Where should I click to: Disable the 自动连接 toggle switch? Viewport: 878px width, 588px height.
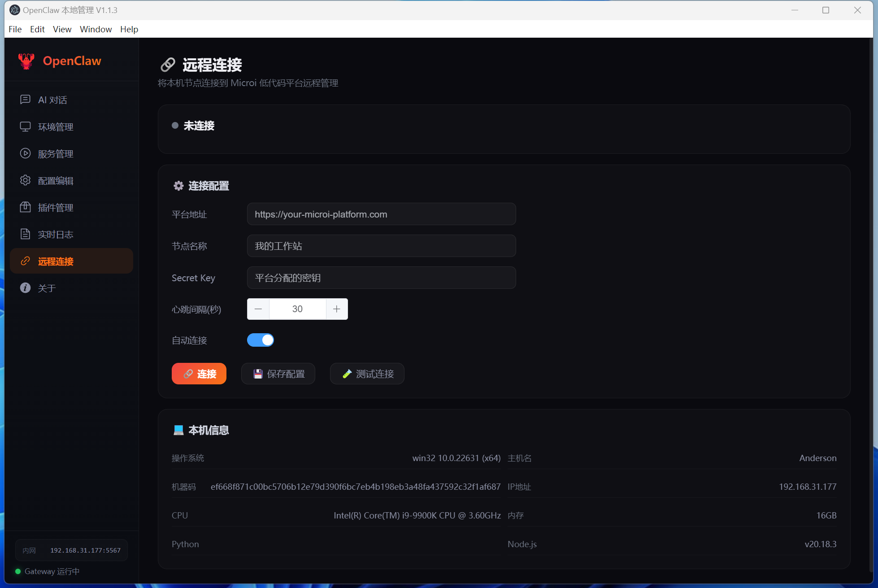pyautogui.click(x=261, y=340)
